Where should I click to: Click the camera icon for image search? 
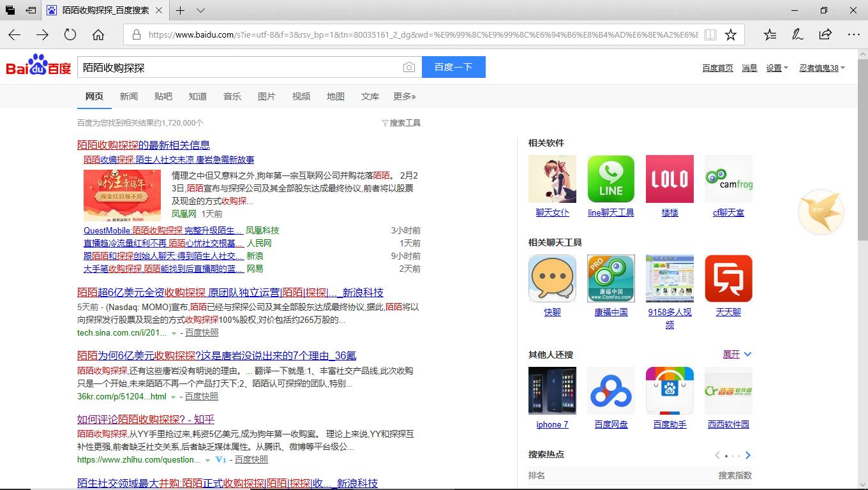(409, 67)
